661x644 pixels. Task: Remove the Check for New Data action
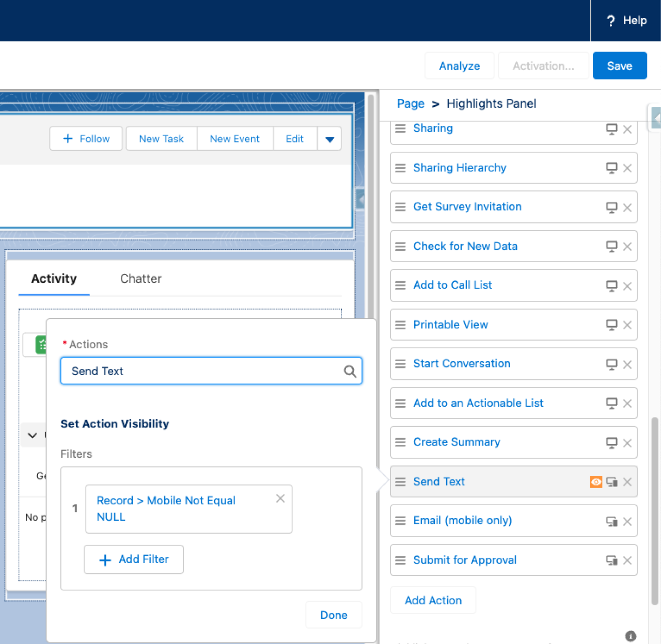627,247
